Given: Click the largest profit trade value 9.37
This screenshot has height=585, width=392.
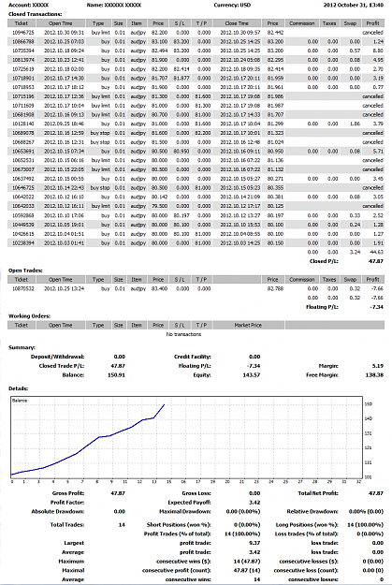Looking at the screenshot, I should [x=254, y=543].
